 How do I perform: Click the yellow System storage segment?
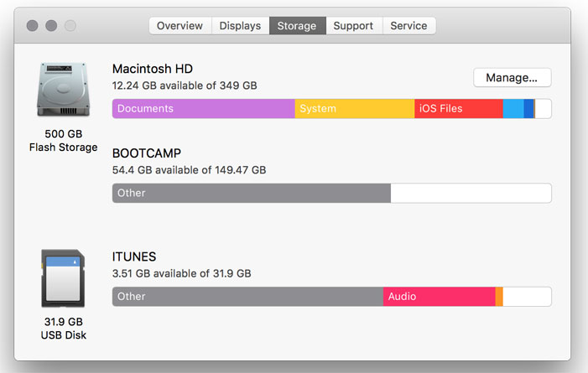[x=355, y=109]
